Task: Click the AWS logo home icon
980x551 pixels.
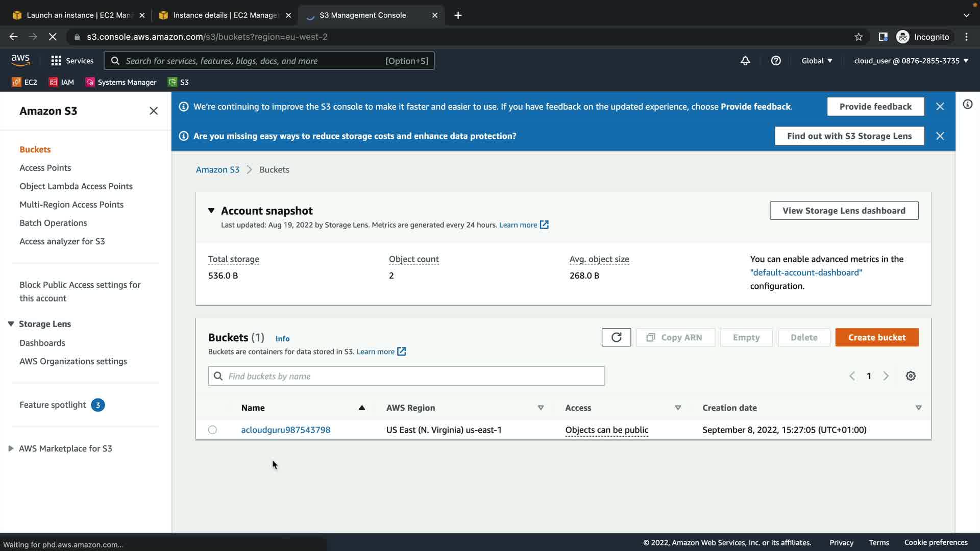Action: (20, 60)
